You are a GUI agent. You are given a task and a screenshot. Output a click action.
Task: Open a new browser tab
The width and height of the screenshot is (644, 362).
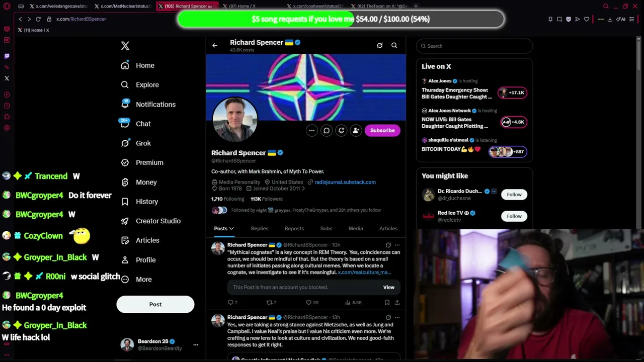click(416, 6)
